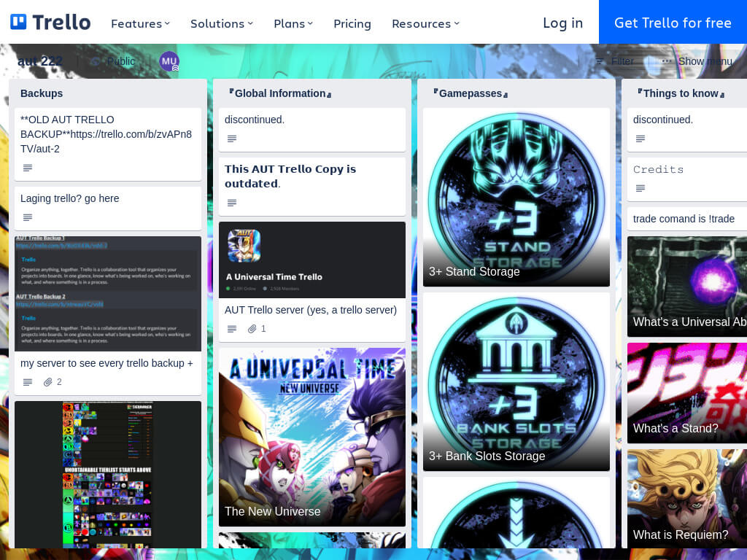Open the 3+ Bank Slots Storage card

[x=516, y=382]
